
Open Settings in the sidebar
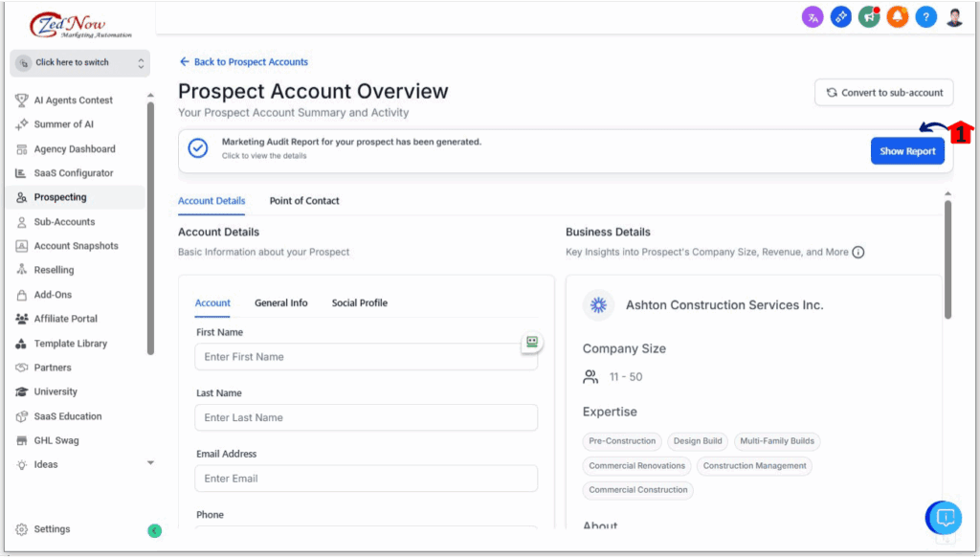[52, 529]
